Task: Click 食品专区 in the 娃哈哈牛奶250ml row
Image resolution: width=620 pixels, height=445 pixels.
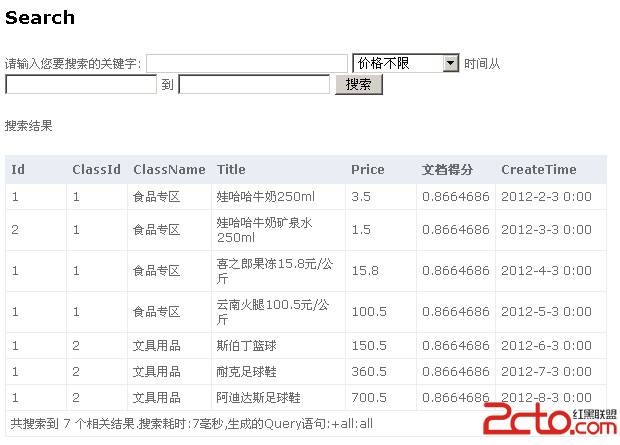Action: point(157,197)
